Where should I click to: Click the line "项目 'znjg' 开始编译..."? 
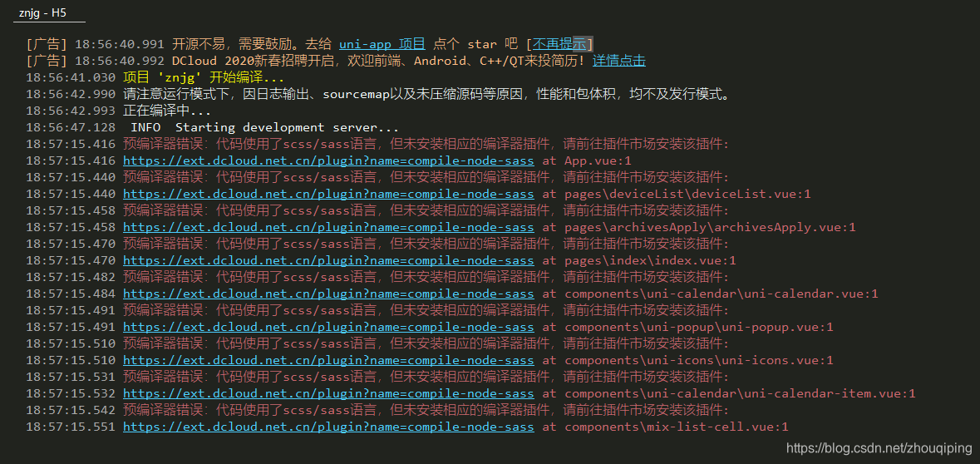click(204, 77)
